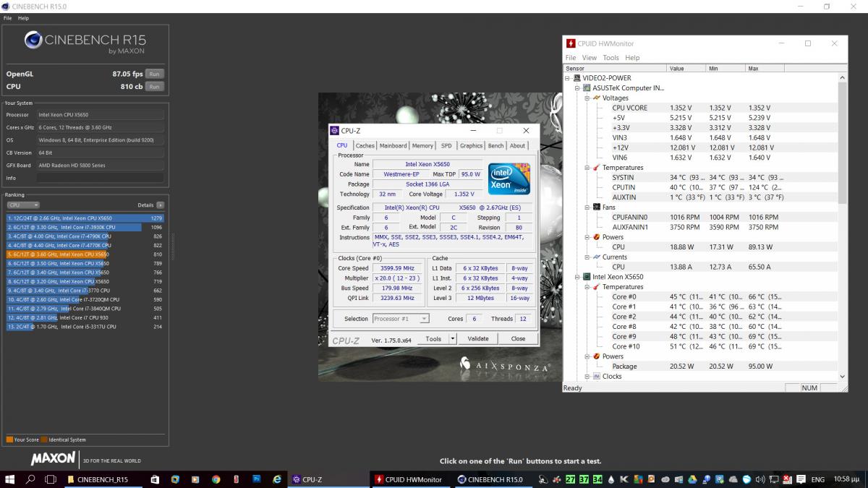The image size is (868, 488).
Task: Collapse the ASUSTeK Powers node
Action: point(587,237)
